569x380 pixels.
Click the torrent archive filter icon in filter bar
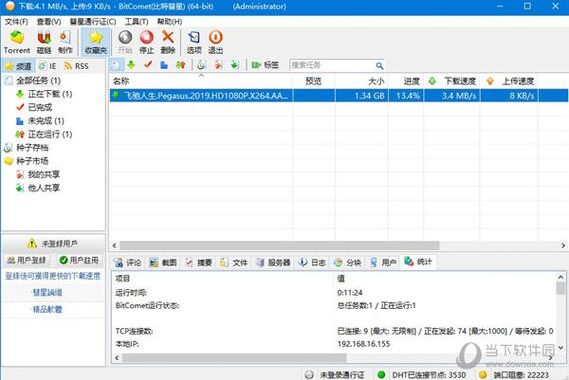pos(201,65)
